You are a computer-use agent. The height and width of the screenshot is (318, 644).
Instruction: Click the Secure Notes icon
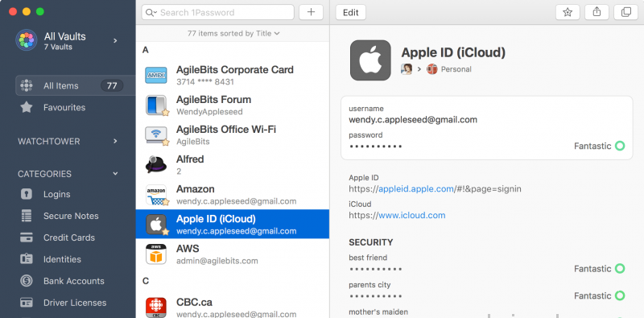[x=27, y=216]
